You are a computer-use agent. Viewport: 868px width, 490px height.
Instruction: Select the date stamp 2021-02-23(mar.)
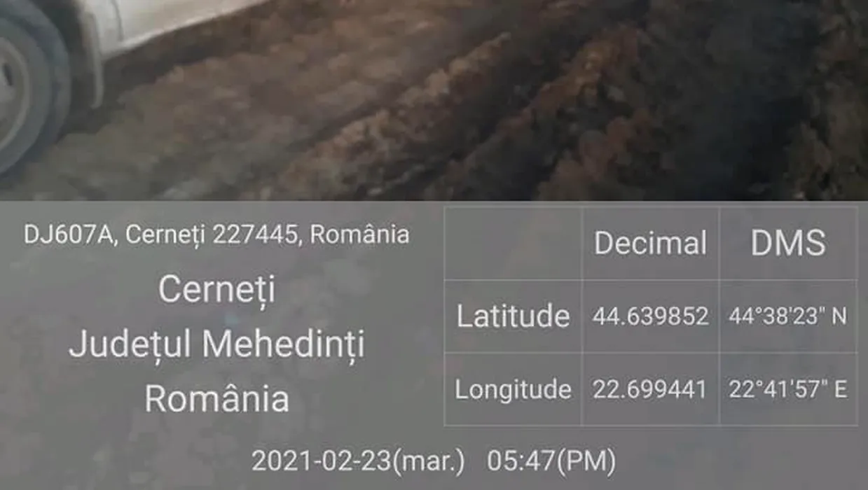[358, 461]
